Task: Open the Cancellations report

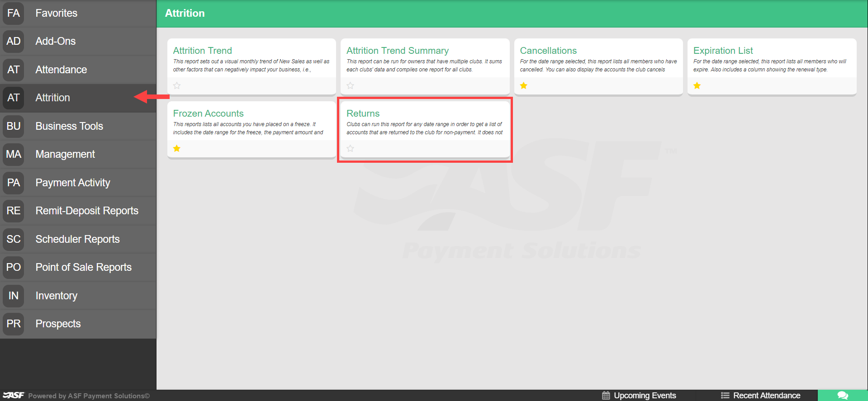Action: pos(548,51)
